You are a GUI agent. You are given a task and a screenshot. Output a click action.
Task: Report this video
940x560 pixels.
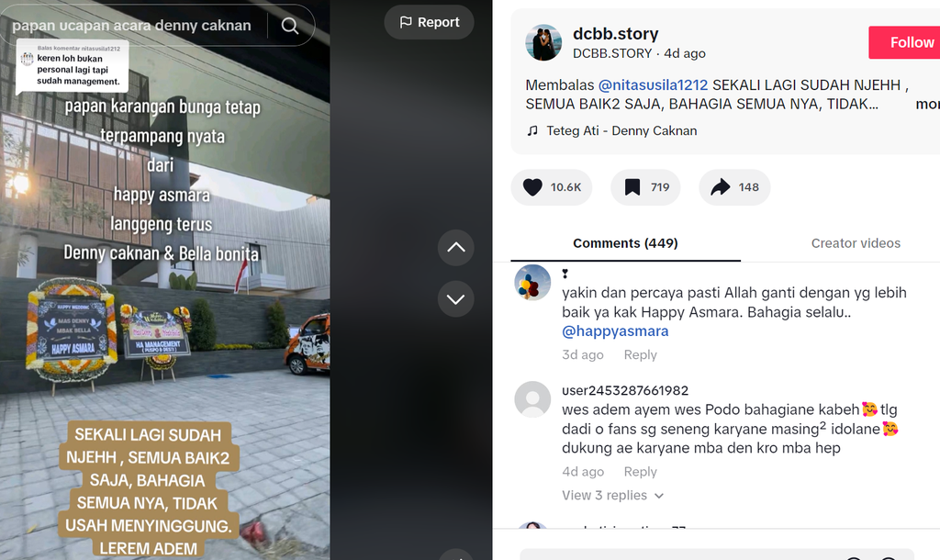click(430, 22)
